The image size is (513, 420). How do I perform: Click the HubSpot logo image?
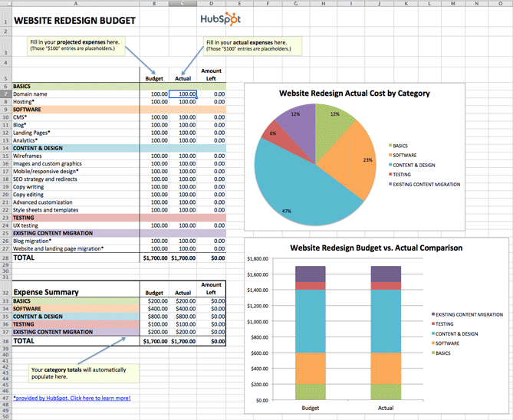pos(221,19)
